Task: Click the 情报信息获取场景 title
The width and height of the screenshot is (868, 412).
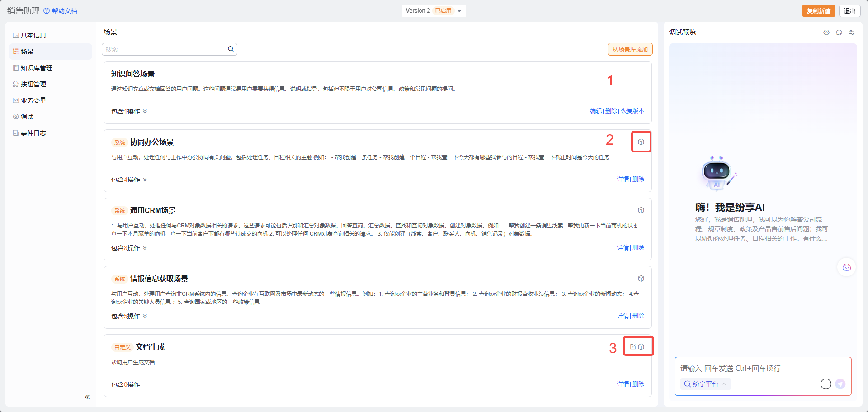Action: [x=159, y=279]
